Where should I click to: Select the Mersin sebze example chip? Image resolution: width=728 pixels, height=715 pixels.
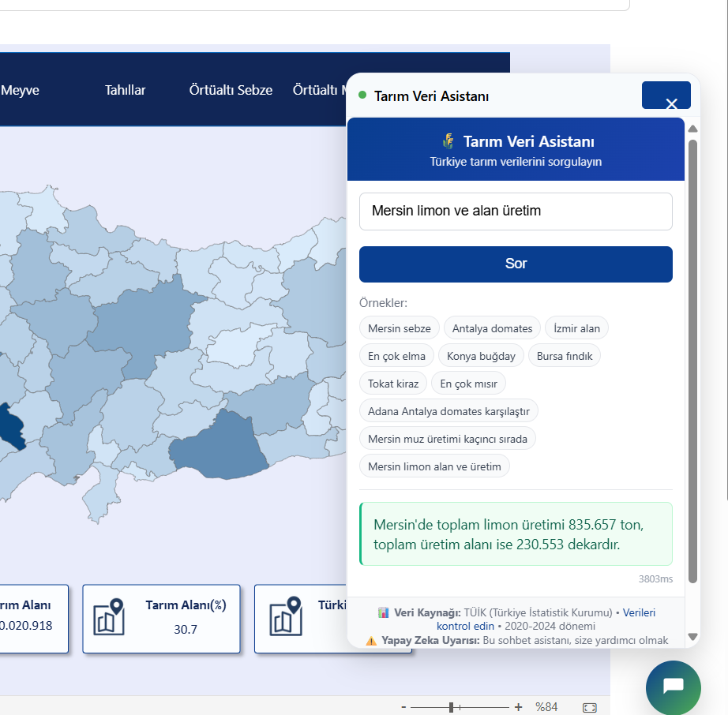coord(400,328)
